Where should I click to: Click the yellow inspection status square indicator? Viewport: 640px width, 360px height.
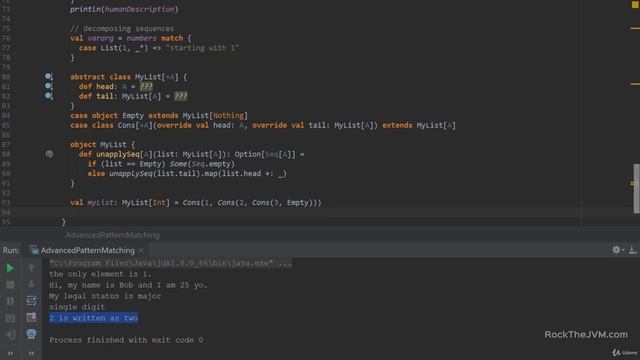coord(635,4)
